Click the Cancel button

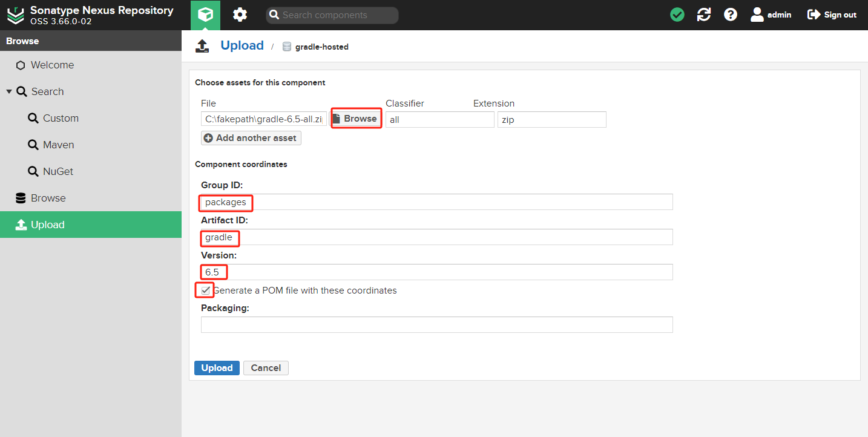266,368
